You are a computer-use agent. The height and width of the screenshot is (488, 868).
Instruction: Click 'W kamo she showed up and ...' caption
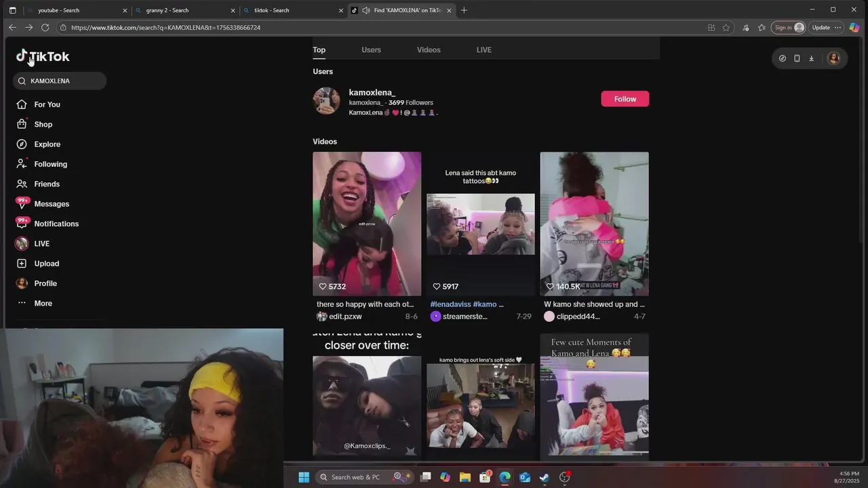(594, 304)
